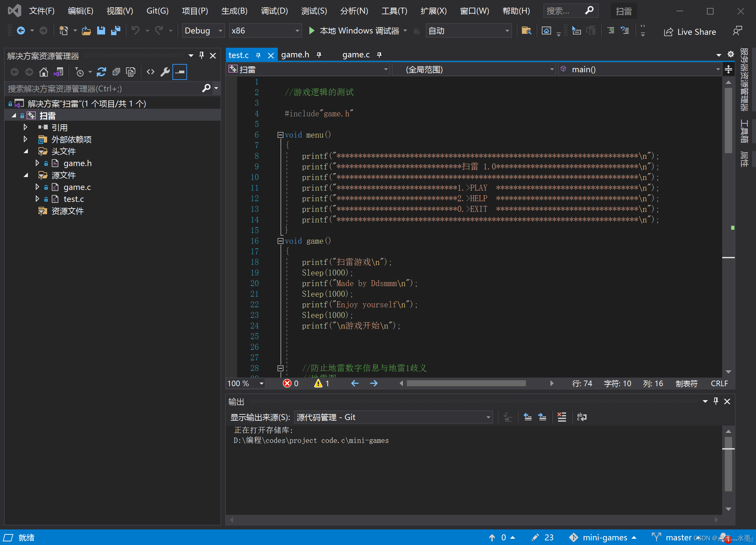Click the warning count indicator
Screen dimensions: 756x545
click(322, 383)
